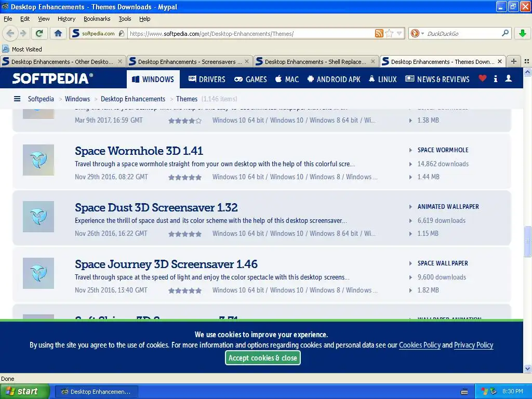Open the Linux section
The width and height of the screenshot is (532, 399).
pos(382,79)
